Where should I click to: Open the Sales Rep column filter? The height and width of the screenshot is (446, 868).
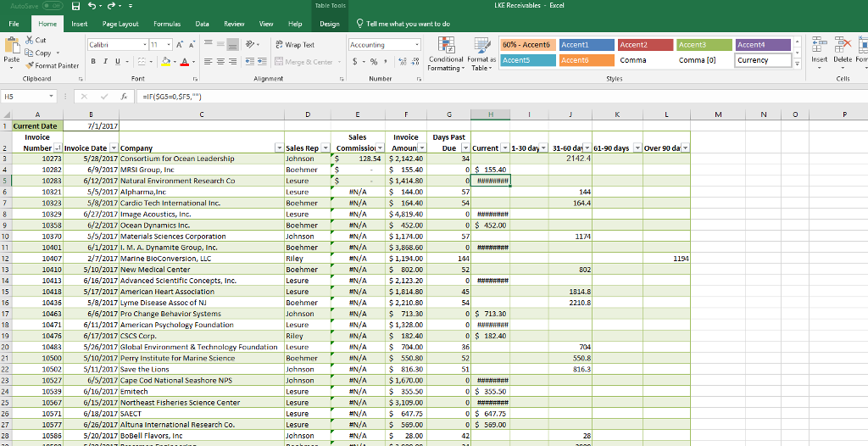tap(325, 148)
